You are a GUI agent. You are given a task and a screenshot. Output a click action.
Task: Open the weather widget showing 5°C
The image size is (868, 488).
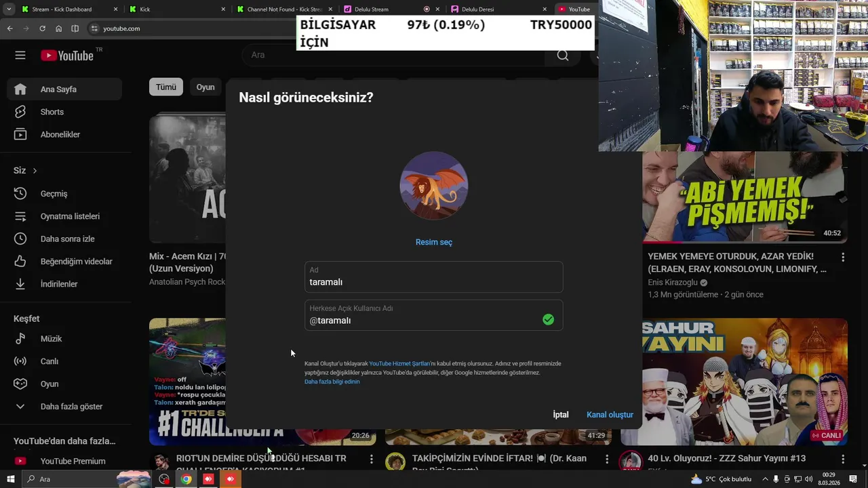[720, 479]
